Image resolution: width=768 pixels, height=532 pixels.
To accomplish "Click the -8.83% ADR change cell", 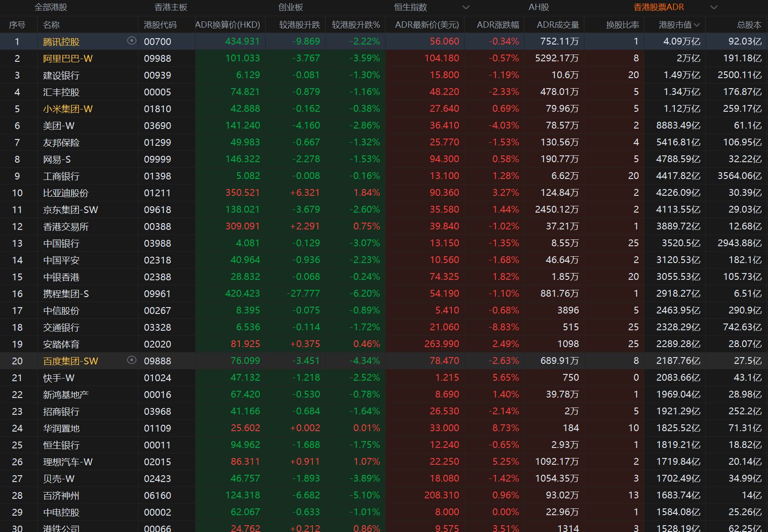I will coord(504,327).
